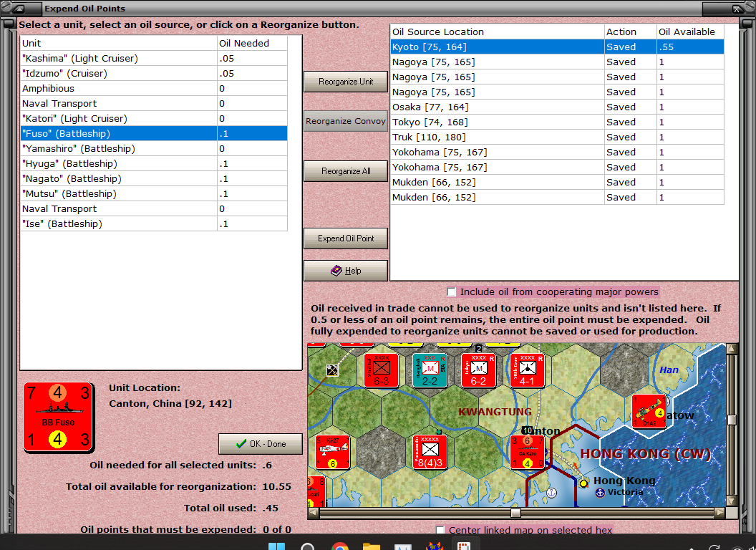
Task: Select the Ki-27 fighter aircraft counter
Action: click(x=333, y=453)
